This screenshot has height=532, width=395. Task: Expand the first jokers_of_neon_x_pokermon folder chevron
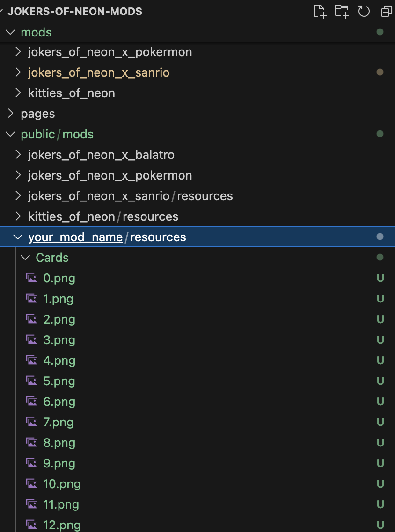pyautogui.click(x=18, y=52)
